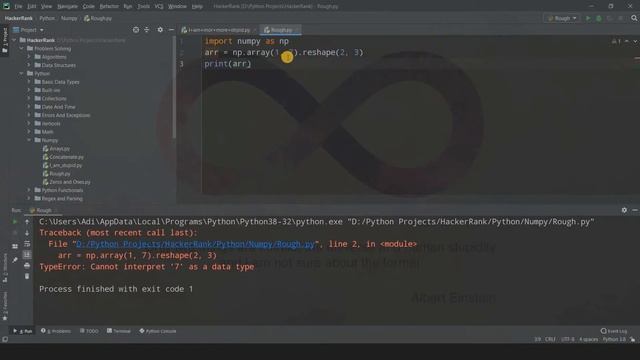
Task: Expand the Basic Data Types folder
Action: (29, 82)
